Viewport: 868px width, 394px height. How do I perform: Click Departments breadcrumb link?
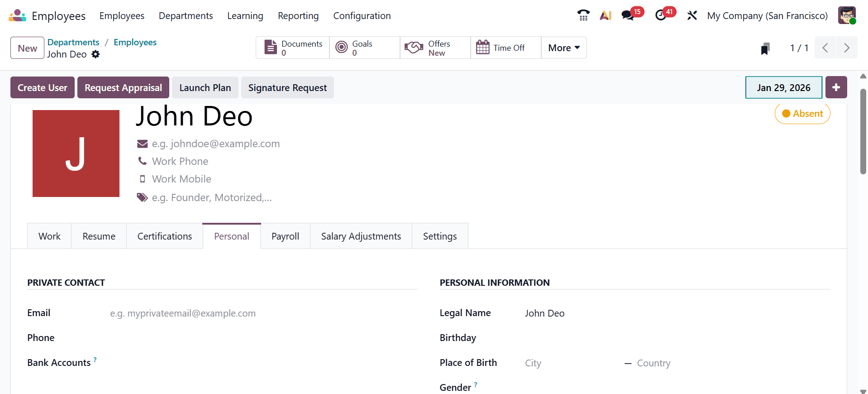click(73, 42)
